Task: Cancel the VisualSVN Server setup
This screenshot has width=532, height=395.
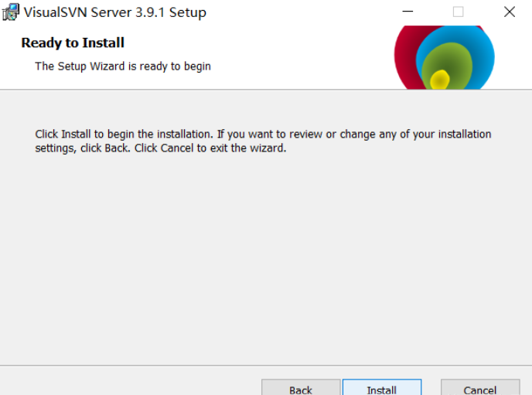Action: (480, 387)
